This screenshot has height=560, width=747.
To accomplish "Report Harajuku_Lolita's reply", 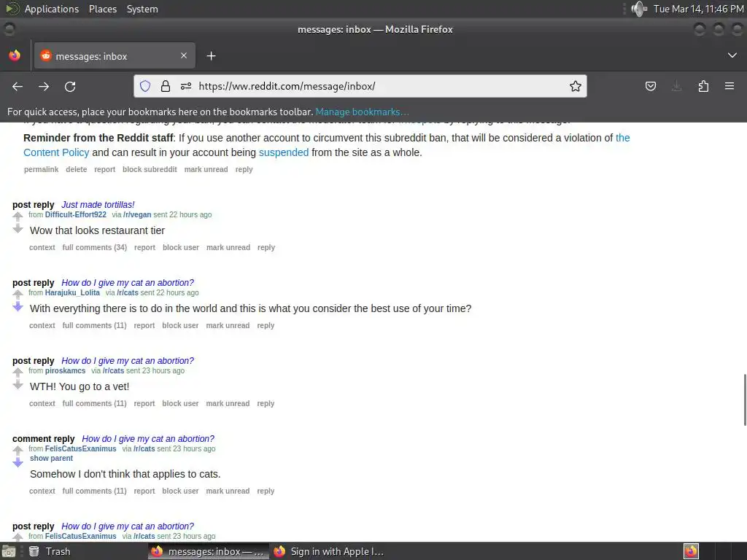I will click(x=144, y=326).
